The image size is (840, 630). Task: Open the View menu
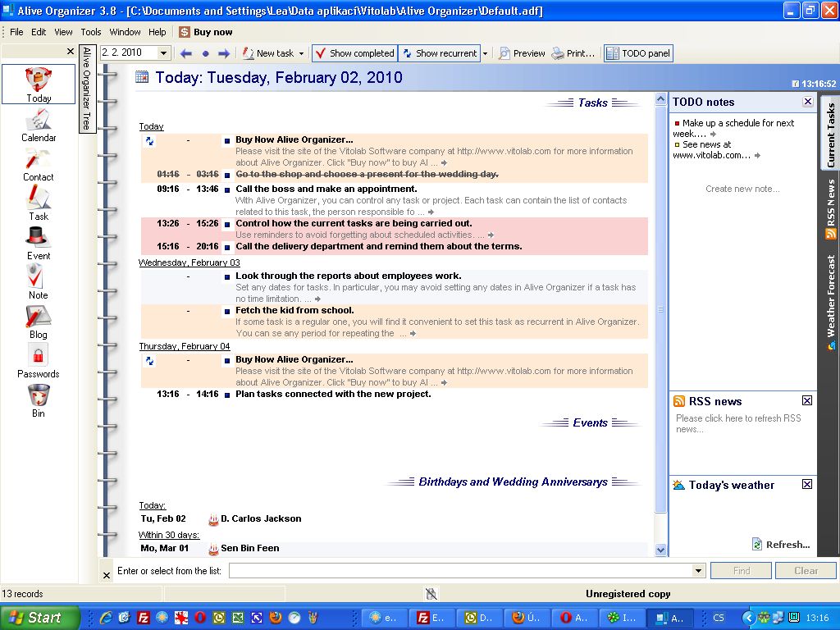point(63,32)
